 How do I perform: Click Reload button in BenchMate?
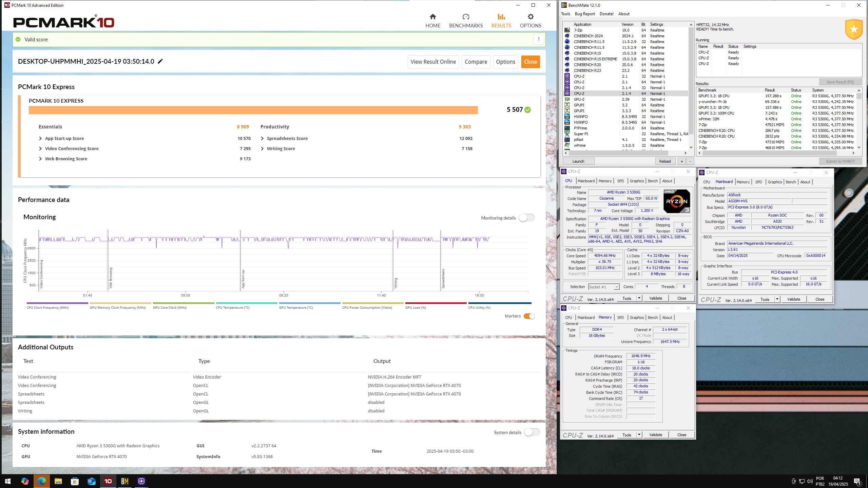pos(665,161)
